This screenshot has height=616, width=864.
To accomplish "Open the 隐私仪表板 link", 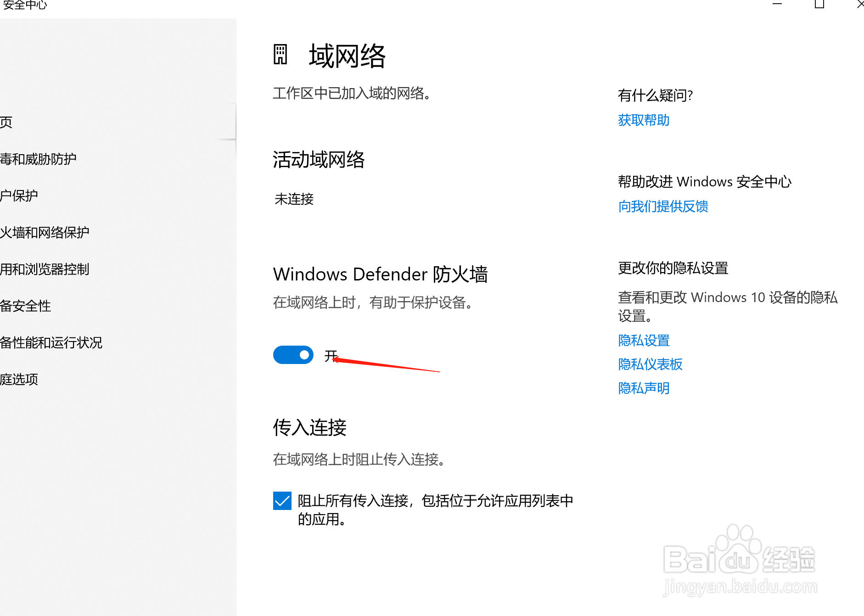I will pos(650,364).
